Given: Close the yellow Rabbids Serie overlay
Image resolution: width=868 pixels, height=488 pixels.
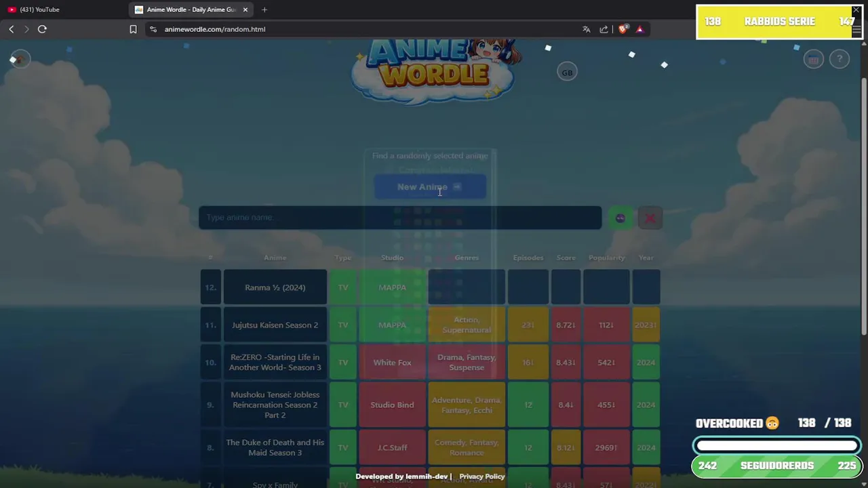Looking at the screenshot, I should (x=856, y=11).
